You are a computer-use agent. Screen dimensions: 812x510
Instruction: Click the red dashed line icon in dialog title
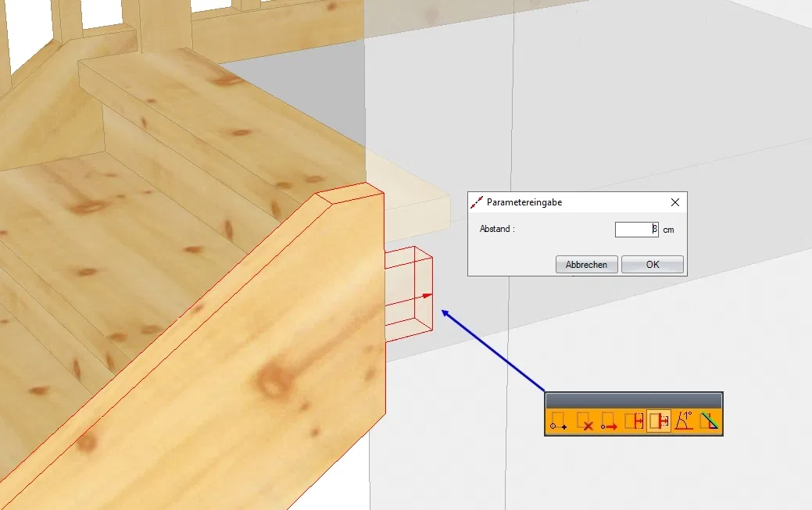point(477,202)
